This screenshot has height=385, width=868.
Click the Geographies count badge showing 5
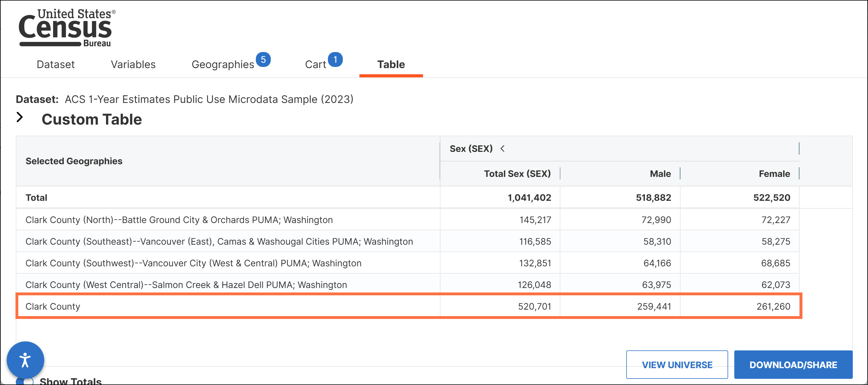263,60
